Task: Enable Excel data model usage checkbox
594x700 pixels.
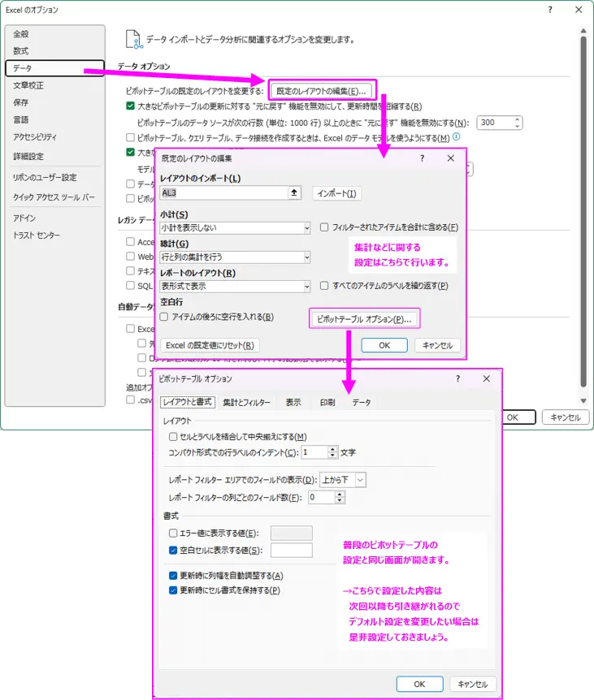Action: [x=130, y=137]
